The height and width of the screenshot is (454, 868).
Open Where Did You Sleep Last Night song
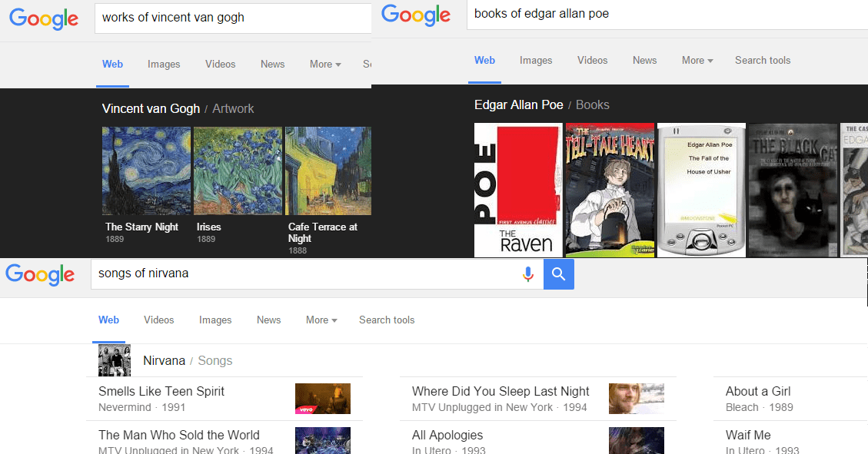[x=501, y=391]
